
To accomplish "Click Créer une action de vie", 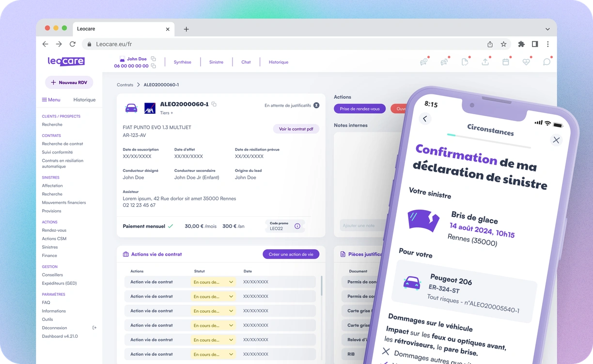I will (291, 254).
